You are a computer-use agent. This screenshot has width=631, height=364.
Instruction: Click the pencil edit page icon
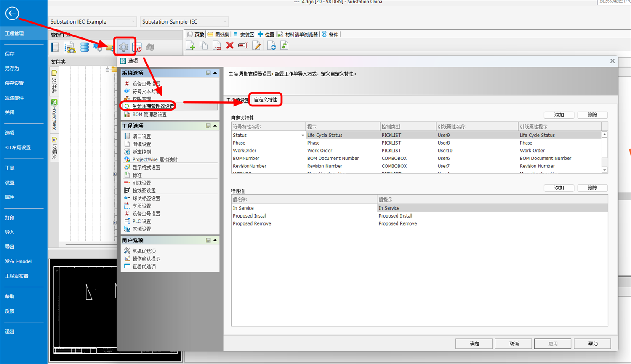[256, 45]
